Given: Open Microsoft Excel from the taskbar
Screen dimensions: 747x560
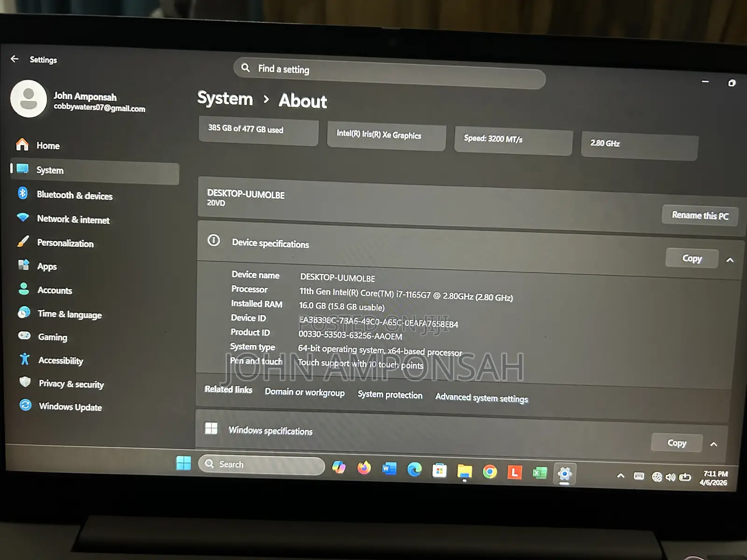Looking at the screenshot, I should pyautogui.click(x=540, y=474).
